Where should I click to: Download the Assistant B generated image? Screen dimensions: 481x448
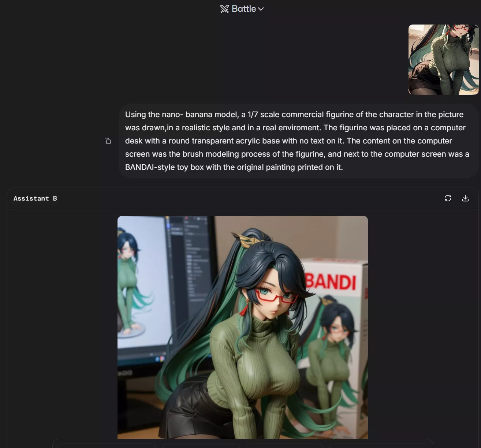(465, 198)
